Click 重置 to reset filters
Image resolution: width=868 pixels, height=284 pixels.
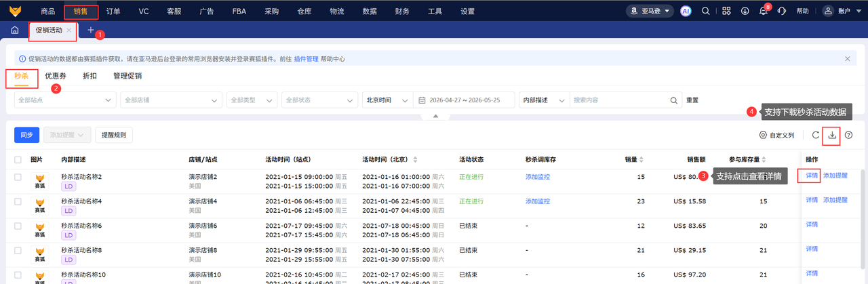[x=692, y=100]
